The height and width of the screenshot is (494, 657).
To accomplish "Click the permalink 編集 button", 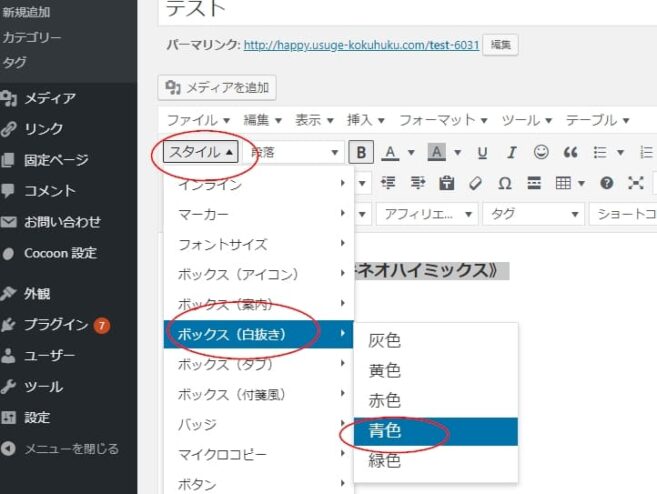I will click(500, 45).
